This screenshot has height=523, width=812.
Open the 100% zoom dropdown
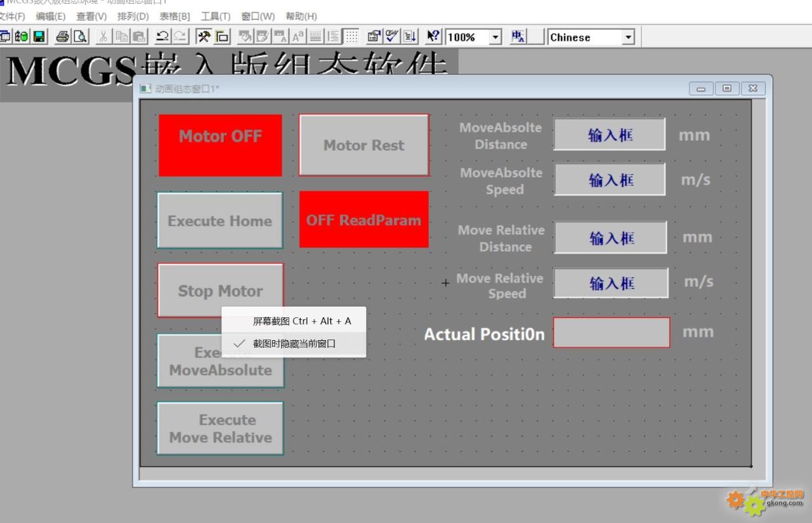(x=495, y=37)
